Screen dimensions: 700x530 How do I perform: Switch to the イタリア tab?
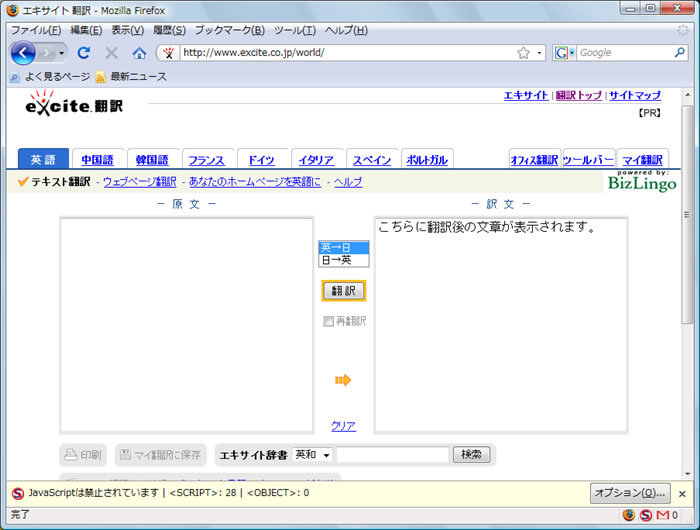pyautogui.click(x=316, y=160)
